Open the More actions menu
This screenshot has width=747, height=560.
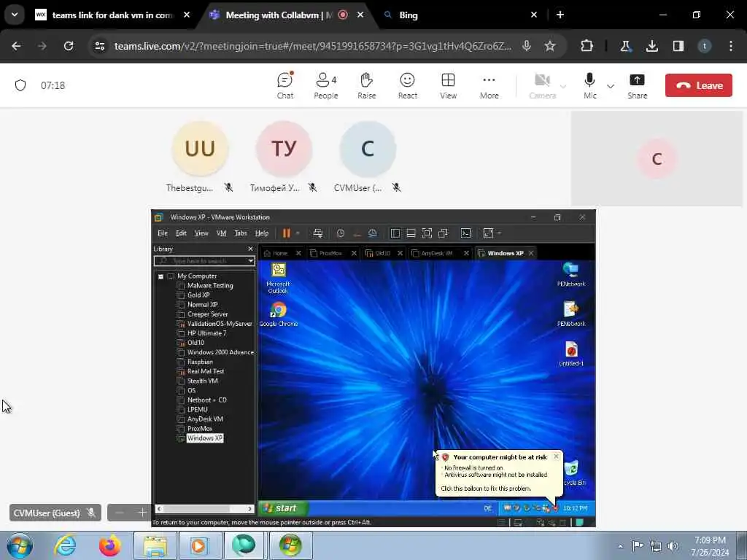click(489, 86)
